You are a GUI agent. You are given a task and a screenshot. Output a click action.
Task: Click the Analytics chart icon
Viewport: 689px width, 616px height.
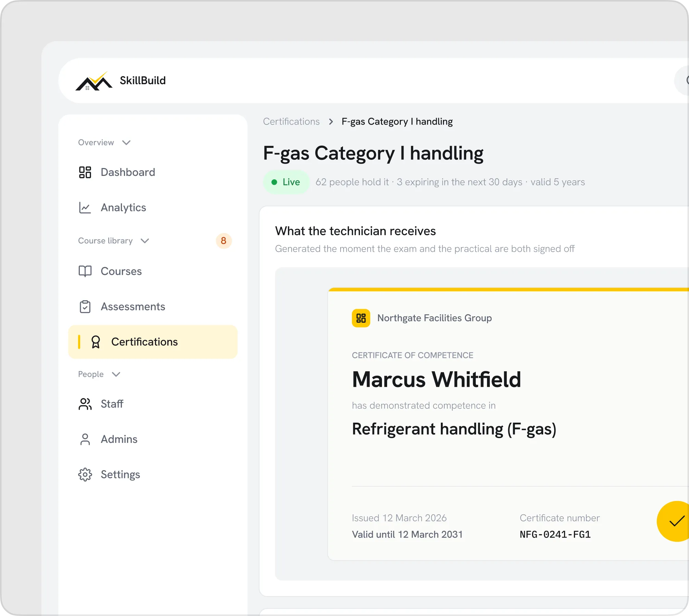pyautogui.click(x=85, y=208)
